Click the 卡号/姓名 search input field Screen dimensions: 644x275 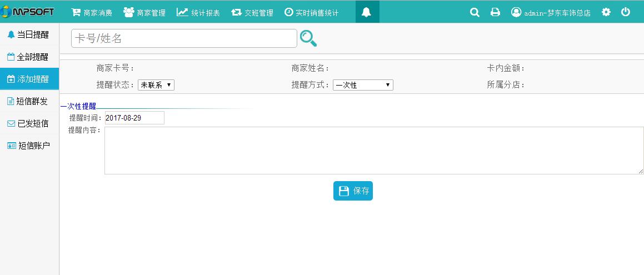click(x=184, y=38)
